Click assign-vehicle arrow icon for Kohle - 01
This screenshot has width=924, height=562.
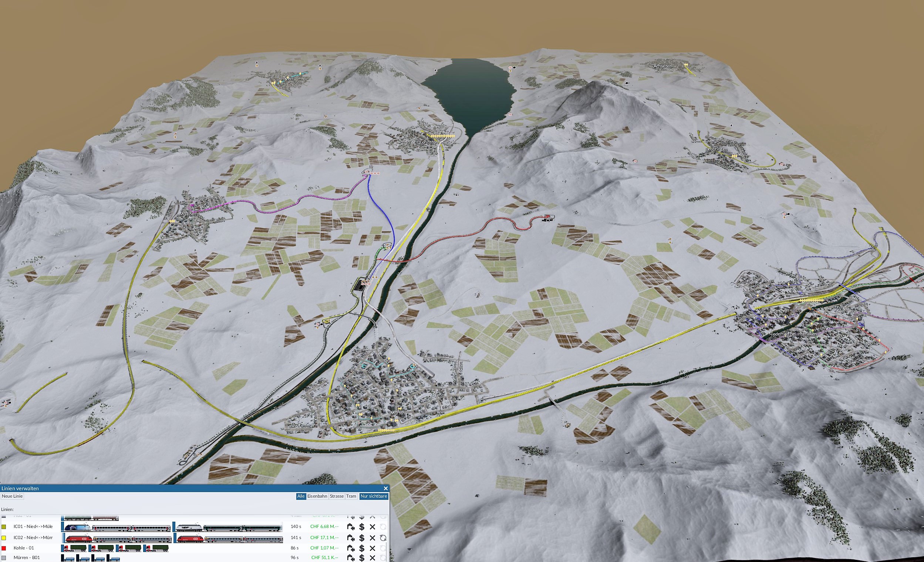tap(351, 548)
